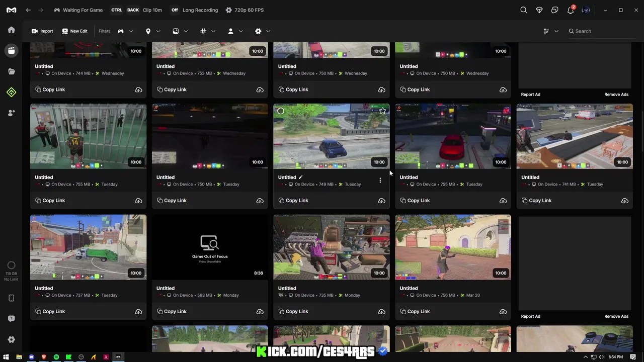Open the three-dot menu on 749 MB clip
The height and width of the screenshot is (362, 644).
pos(380,180)
